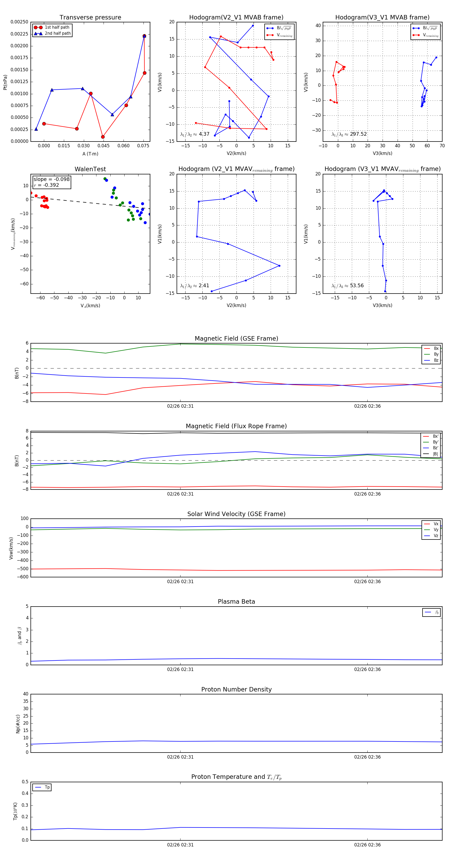Viewport: 473px width, 868px height.
Task: Select Vremaining legend entry in V3_V1 MVAB hodogram
Action: [425, 35]
